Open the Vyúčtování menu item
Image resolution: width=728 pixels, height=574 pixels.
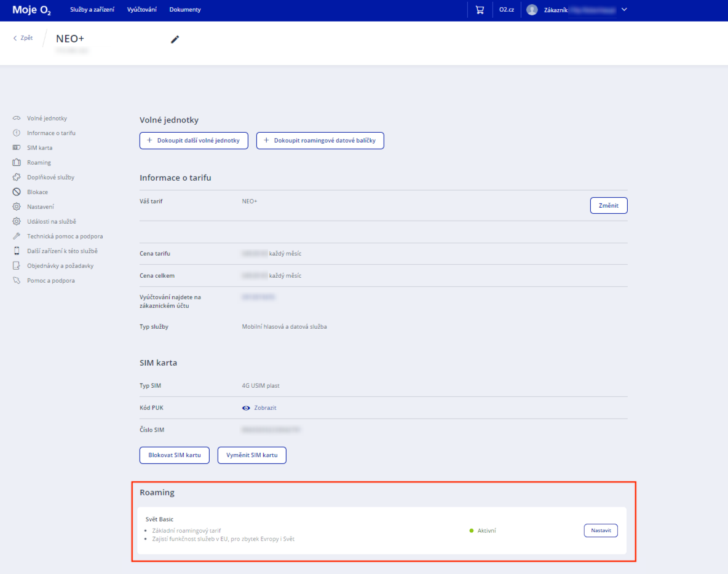pos(141,10)
